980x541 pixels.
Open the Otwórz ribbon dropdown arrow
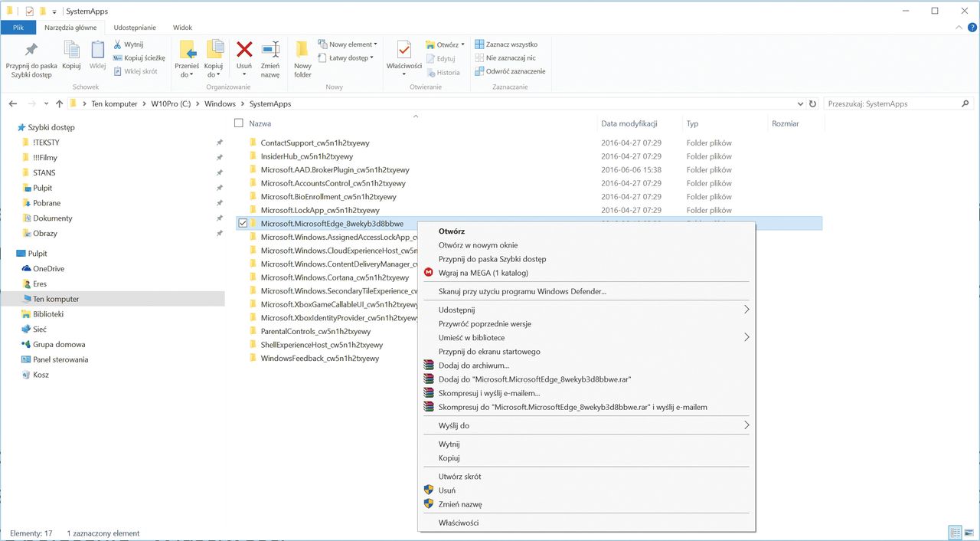pos(463,44)
